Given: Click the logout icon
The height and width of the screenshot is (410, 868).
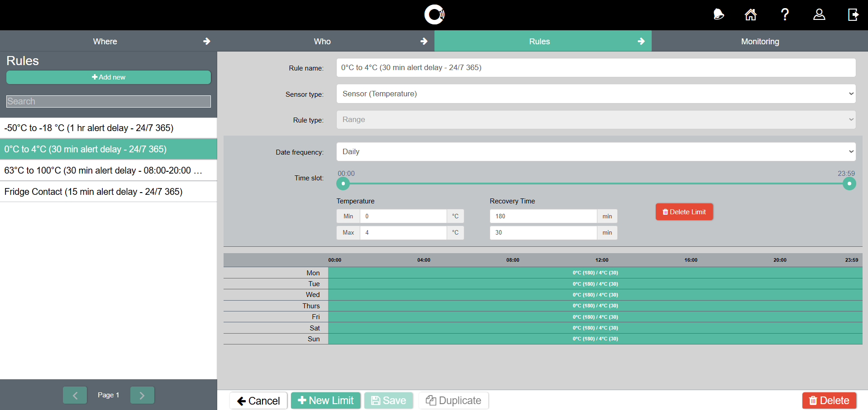Looking at the screenshot, I should point(853,14).
